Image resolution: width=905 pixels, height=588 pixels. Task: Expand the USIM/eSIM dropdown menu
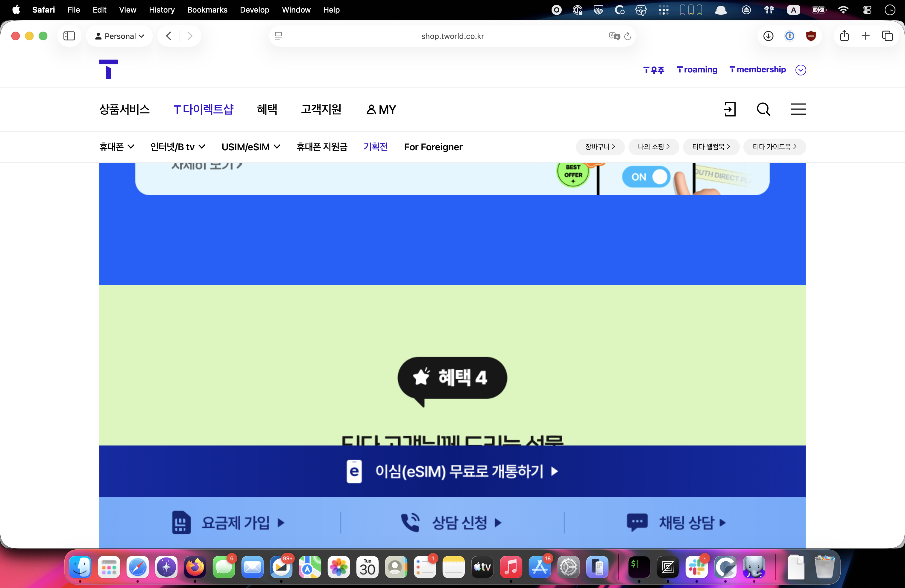251,147
